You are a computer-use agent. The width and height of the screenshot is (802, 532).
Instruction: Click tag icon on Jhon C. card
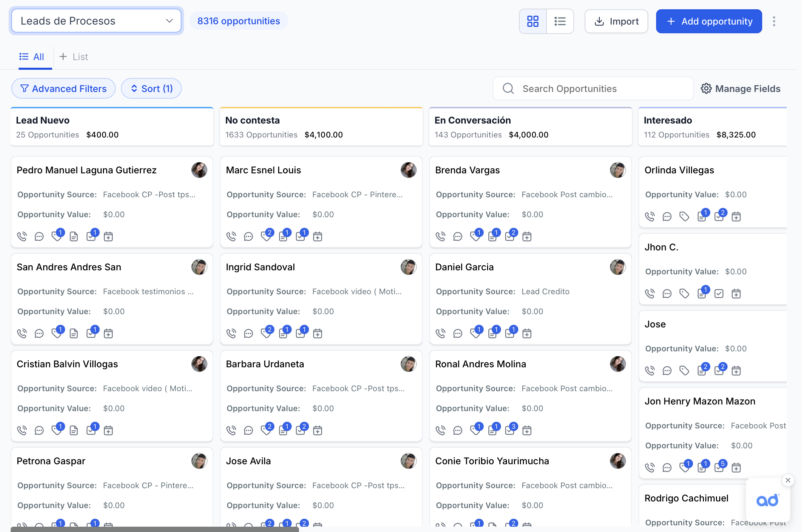tap(684, 294)
